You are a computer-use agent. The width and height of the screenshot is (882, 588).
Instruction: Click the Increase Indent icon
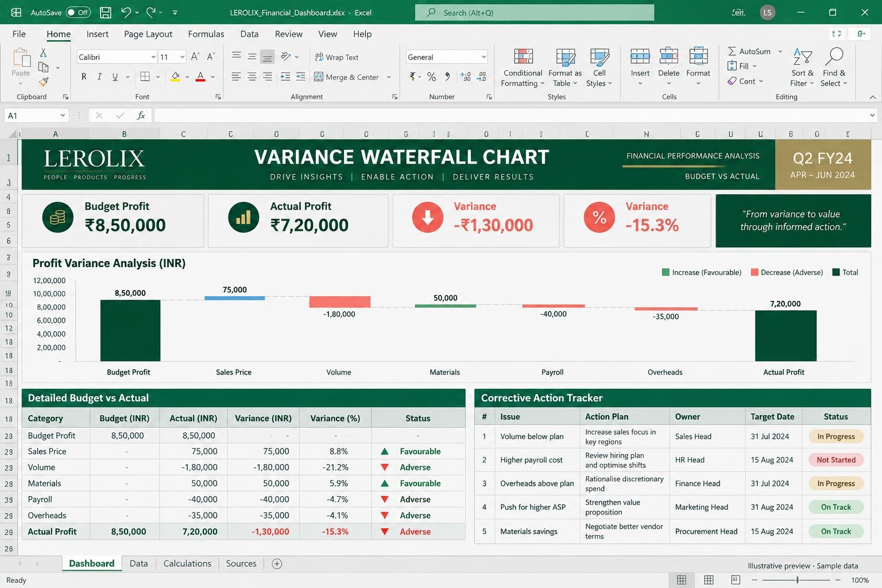pos(301,76)
